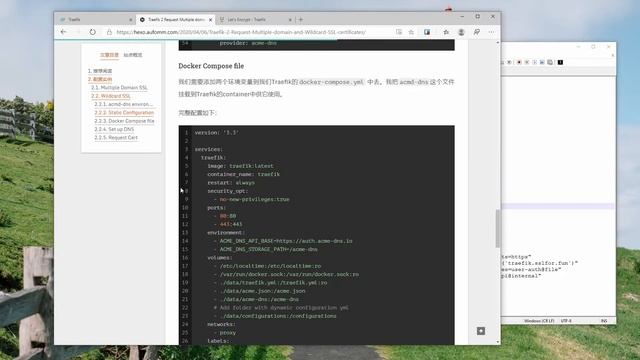Switch to the first Traefik tab
Image resolution: width=640 pixels, height=360 pixels.
click(x=94, y=20)
